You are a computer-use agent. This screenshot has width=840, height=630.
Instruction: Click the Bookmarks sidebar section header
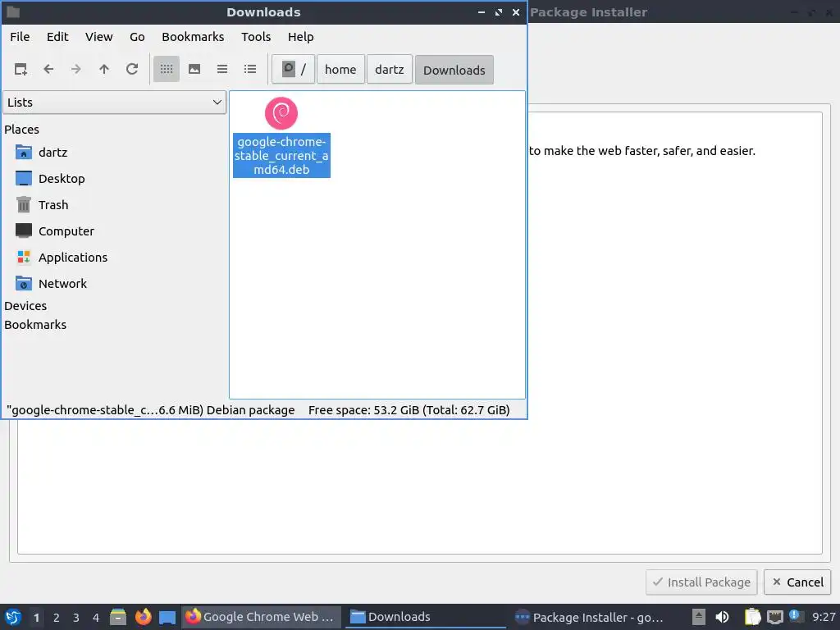[35, 325]
